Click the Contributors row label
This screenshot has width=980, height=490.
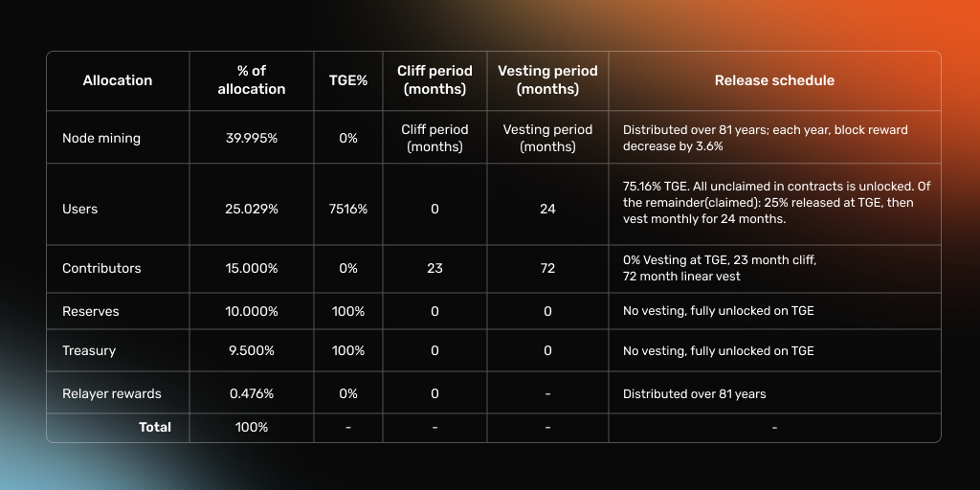[x=101, y=268]
